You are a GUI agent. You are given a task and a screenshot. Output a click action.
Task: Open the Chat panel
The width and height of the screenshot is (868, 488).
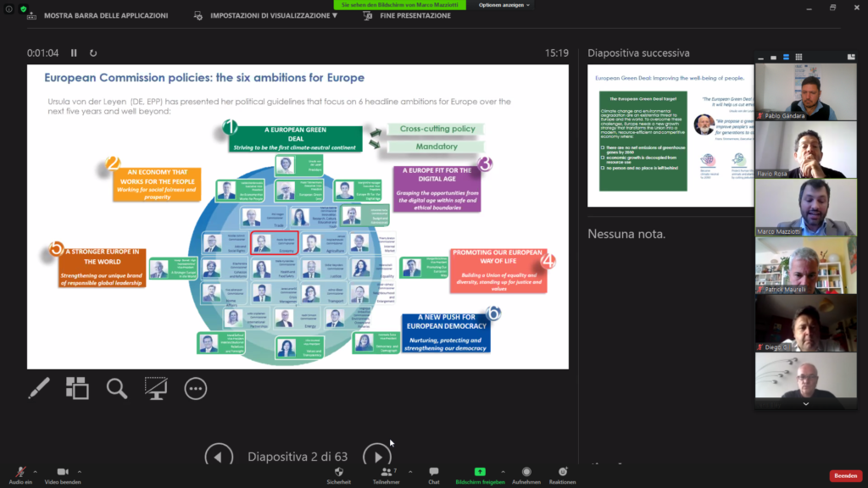(434, 472)
